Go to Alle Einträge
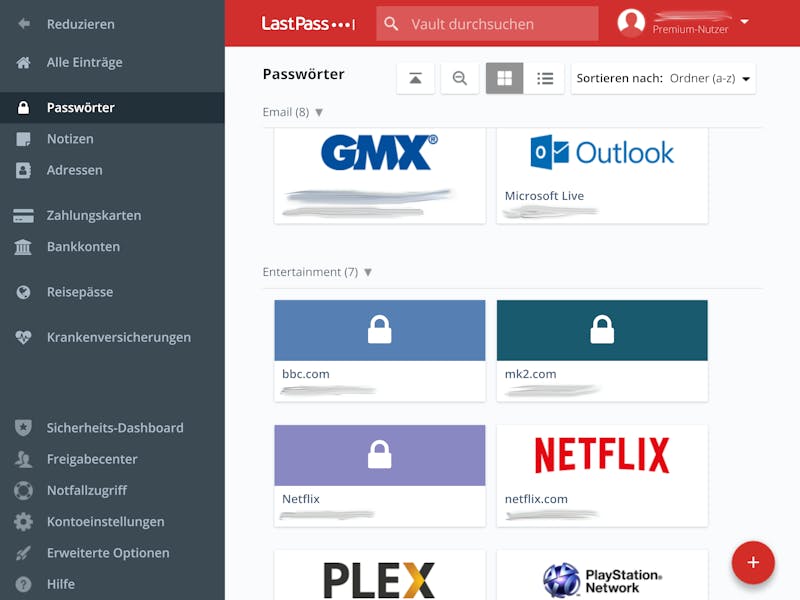 point(85,62)
